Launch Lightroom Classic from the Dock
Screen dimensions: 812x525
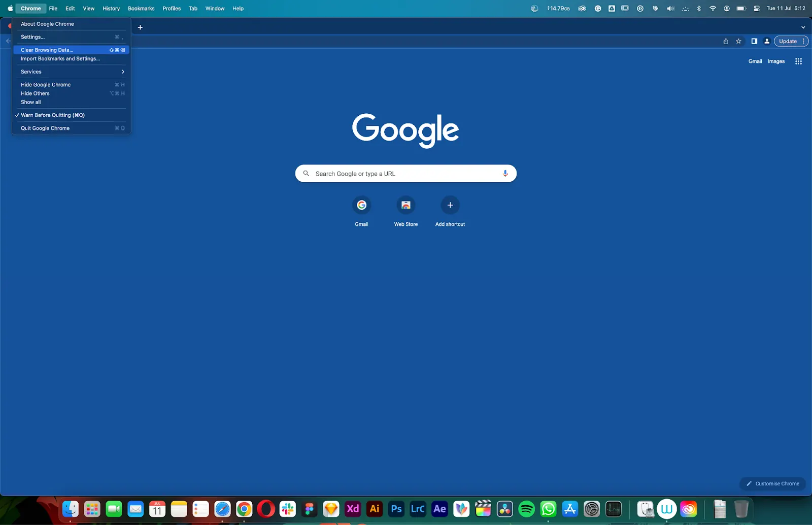(418, 509)
